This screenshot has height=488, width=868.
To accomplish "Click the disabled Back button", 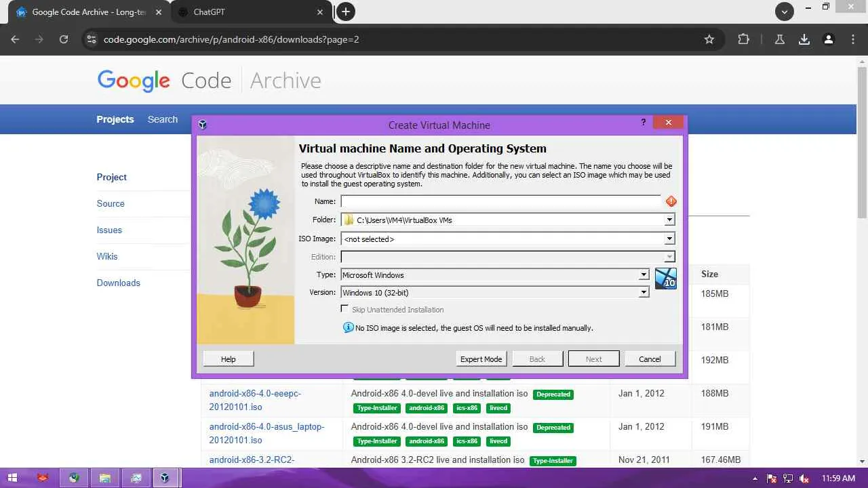I will click(x=537, y=359).
